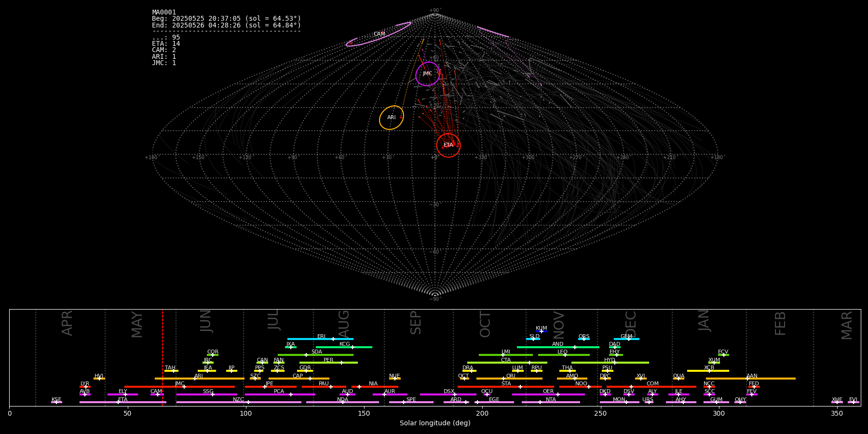Click the ELY shower label
Screen dimensions: 868x434
coord(122,392)
